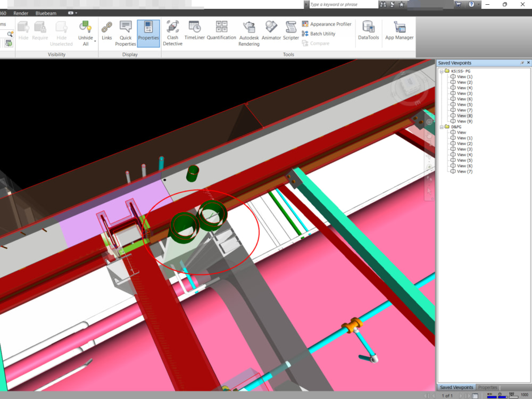Collapse the D&PG folder
This screenshot has height=399, width=532.
(x=442, y=127)
